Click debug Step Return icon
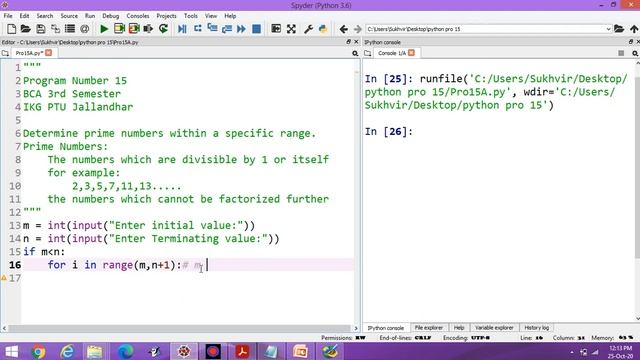This screenshot has height=360, width=640. (x=227, y=29)
